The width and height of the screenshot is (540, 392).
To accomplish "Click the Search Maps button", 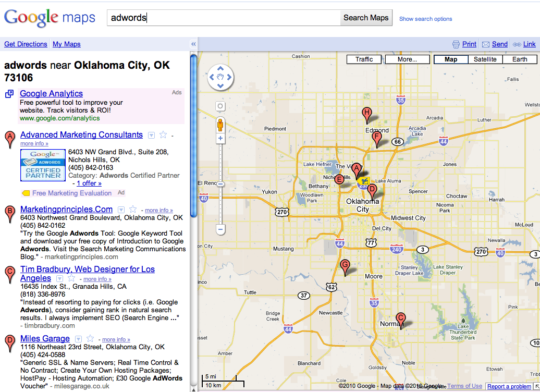I will (366, 18).
